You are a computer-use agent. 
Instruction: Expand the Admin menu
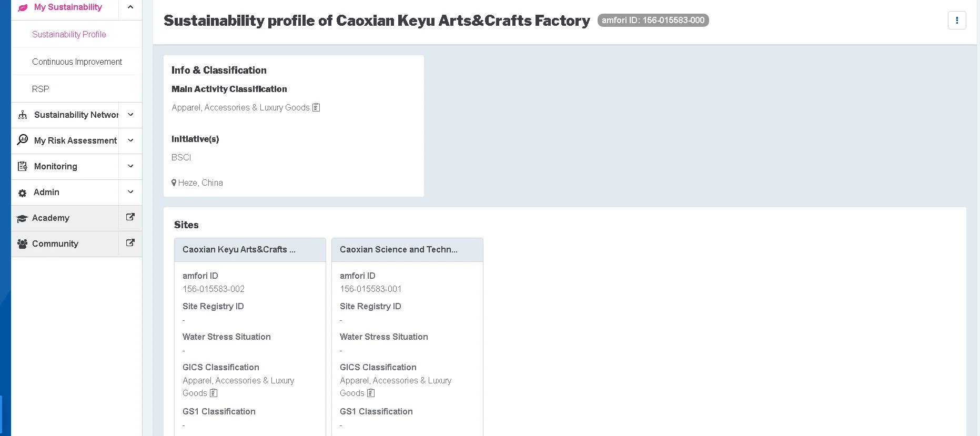[130, 192]
